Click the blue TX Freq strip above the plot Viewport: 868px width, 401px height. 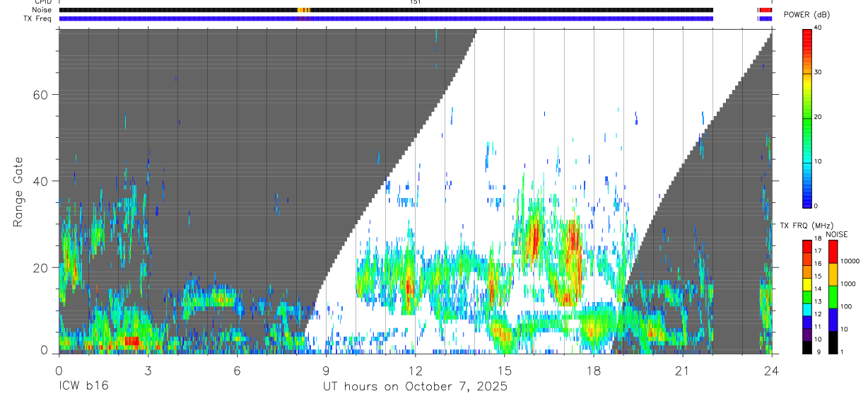[386, 18]
